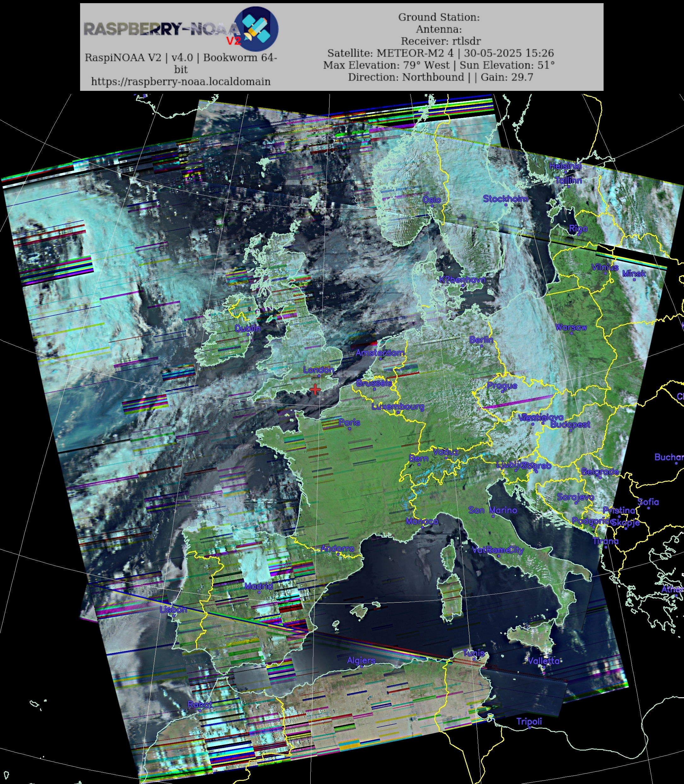684x784 pixels.
Task: Click the Bern city label
Action: coord(418,458)
